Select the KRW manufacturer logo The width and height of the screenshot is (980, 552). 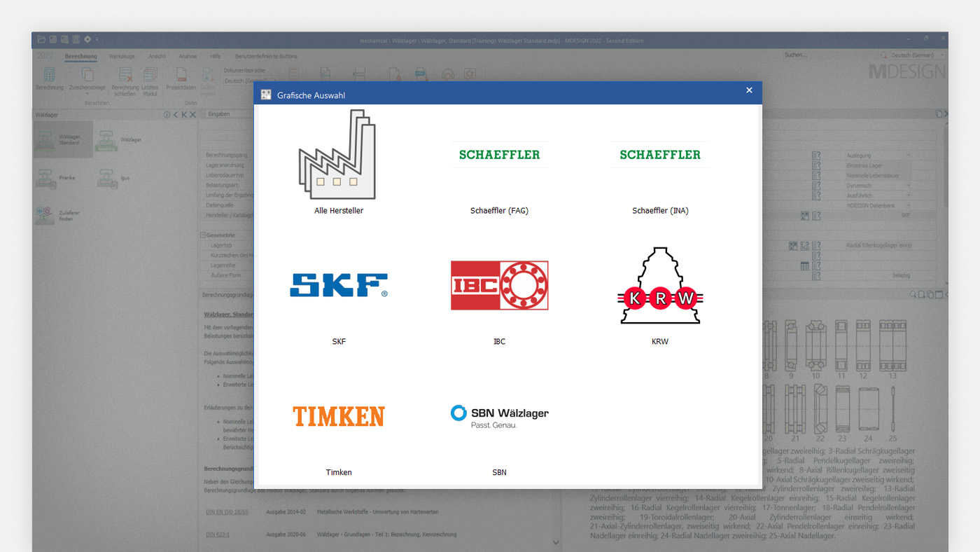tap(660, 285)
